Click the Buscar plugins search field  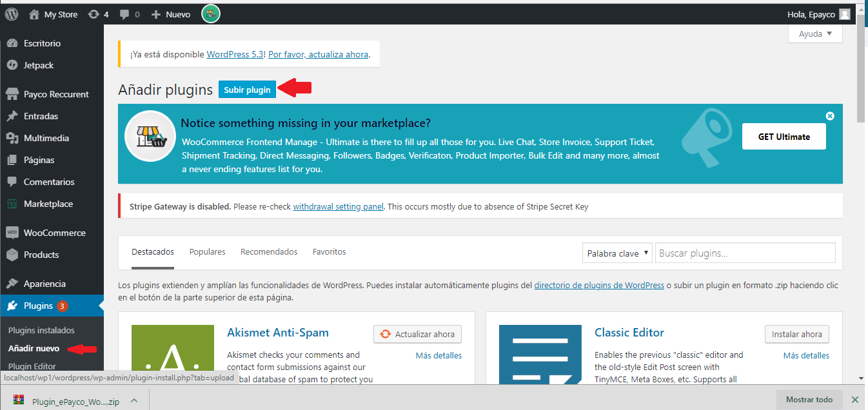745,253
